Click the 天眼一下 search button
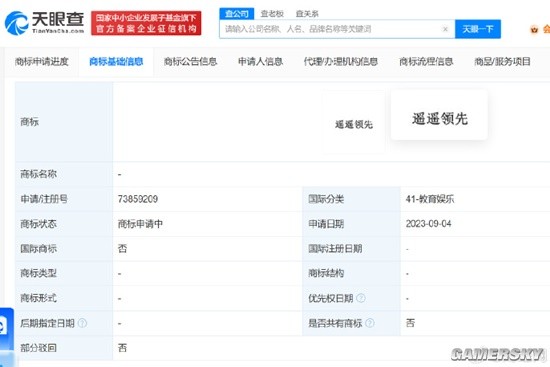550x367 pixels. (x=478, y=29)
